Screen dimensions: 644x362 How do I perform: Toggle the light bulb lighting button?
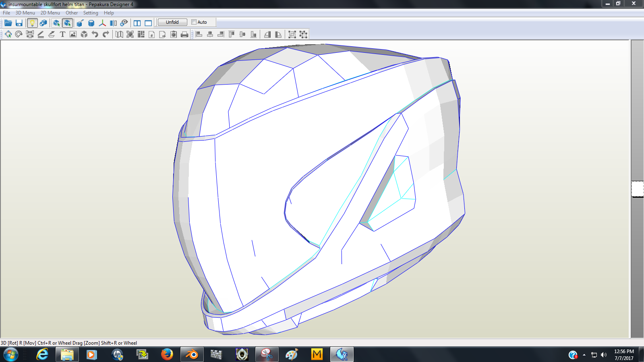point(32,23)
